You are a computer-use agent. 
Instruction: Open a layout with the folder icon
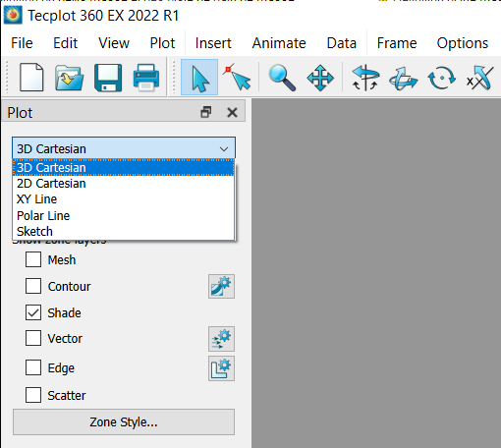pyautogui.click(x=69, y=78)
